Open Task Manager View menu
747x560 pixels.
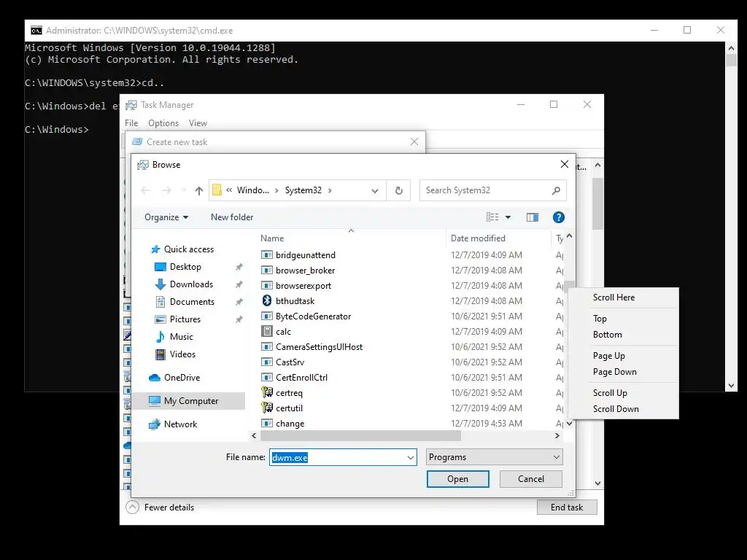point(198,122)
